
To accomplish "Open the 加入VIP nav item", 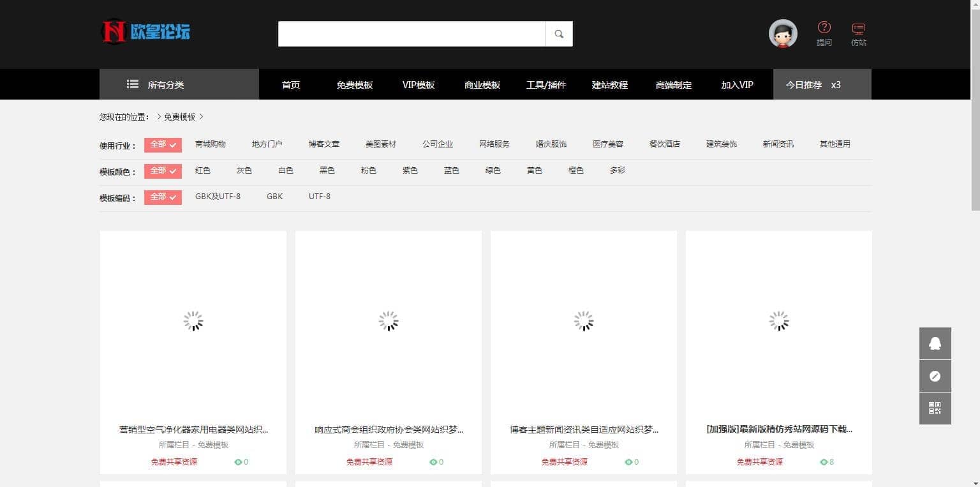I will click(738, 85).
